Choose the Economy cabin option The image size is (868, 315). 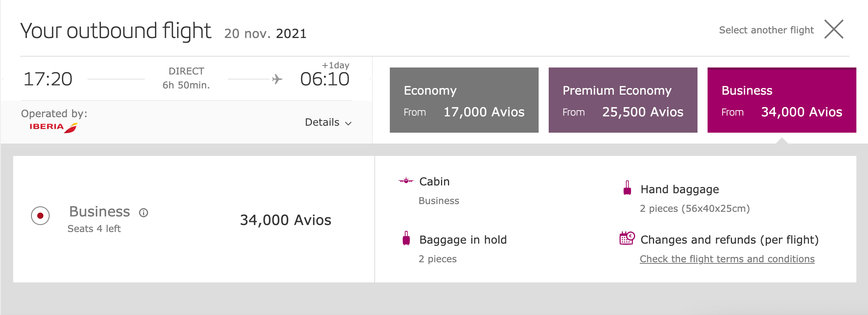pos(464,100)
